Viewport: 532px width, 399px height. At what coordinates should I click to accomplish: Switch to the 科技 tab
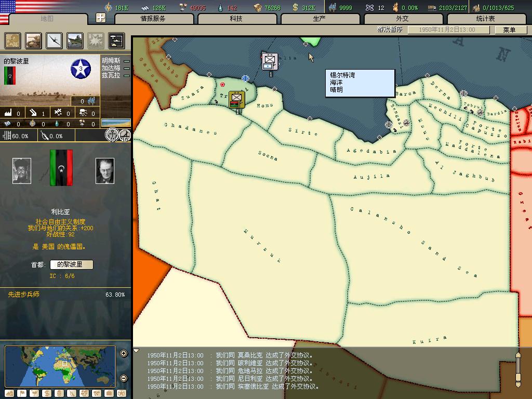pos(236,19)
